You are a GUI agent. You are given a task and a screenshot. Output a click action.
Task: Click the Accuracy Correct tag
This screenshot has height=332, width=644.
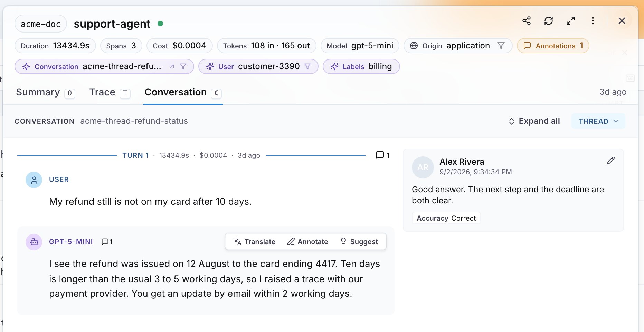(x=446, y=218)
